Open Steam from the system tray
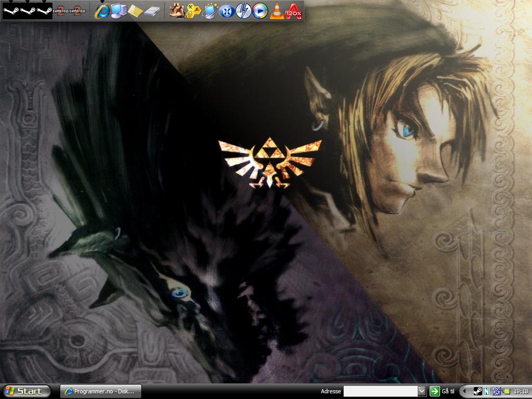The image size is (532, 399). point(478,392)
